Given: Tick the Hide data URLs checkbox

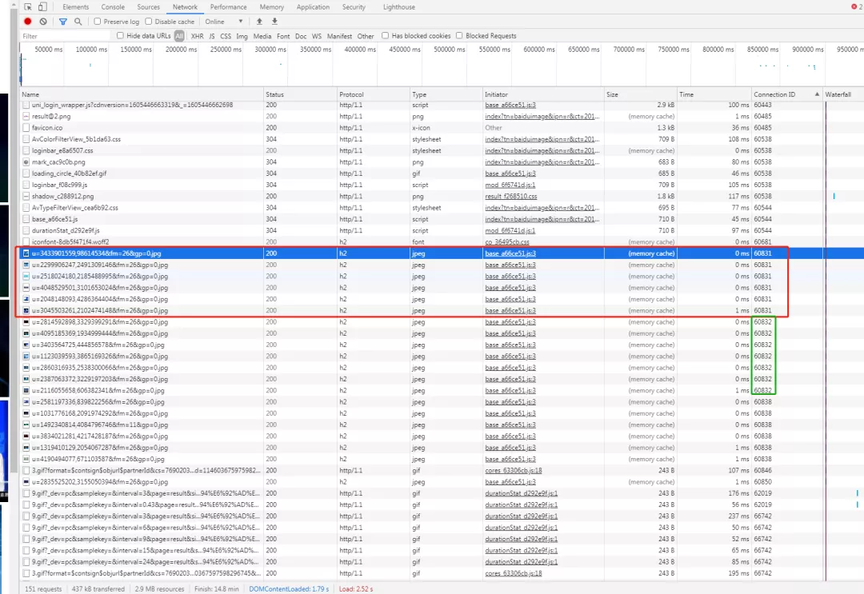Looking at the screenshot, I should coord(121,36).
